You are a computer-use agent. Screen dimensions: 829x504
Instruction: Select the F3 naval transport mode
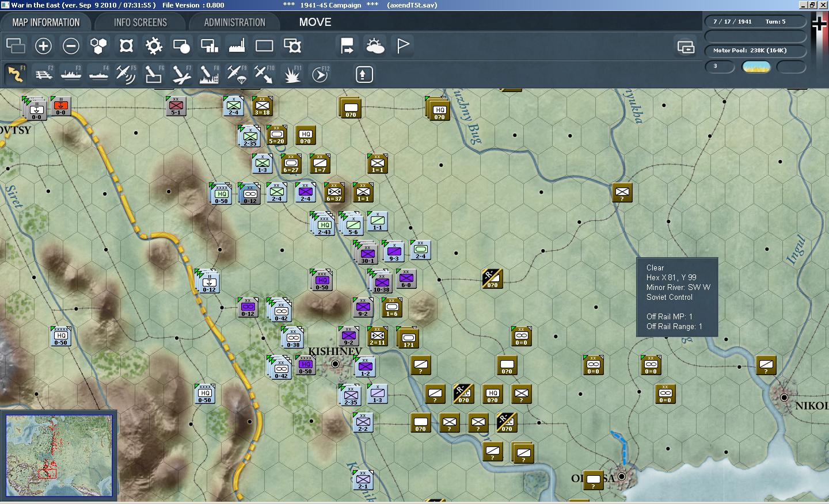point(71,74)
